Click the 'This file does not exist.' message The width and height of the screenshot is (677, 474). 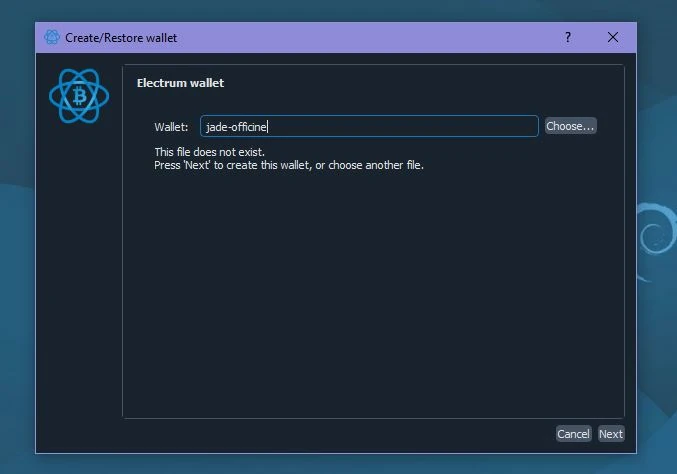209,152
